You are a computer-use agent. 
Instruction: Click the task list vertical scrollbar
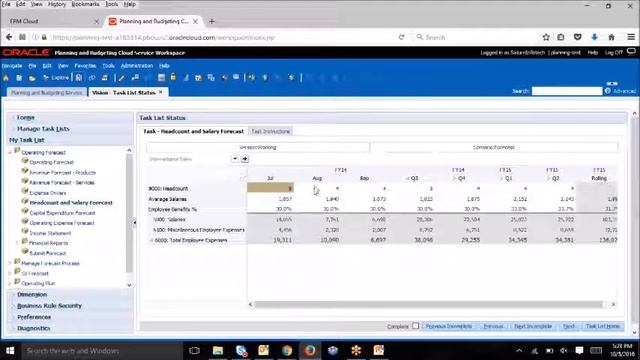(x=129, y=214)
